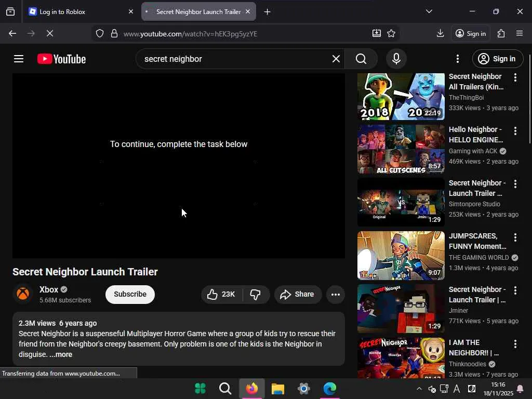Stop loading the page
This screenshot has height=399, width=532.
(x=50, y=33)
